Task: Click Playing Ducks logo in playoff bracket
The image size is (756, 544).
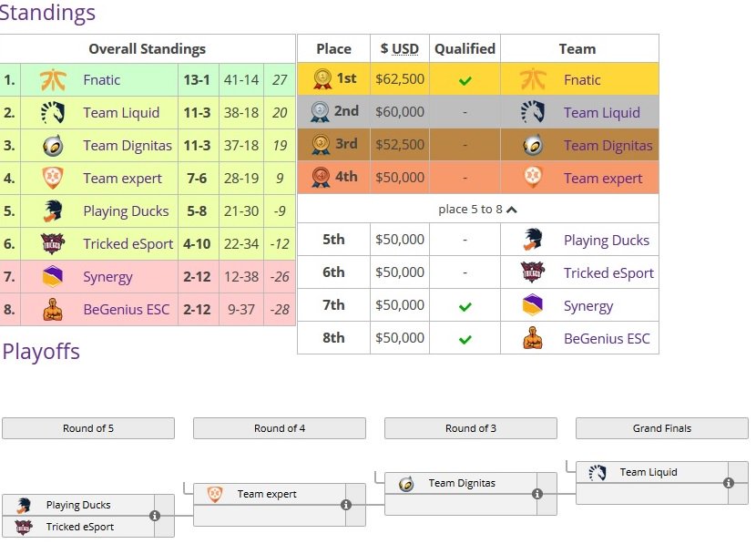Action: [x=24, y=505]
